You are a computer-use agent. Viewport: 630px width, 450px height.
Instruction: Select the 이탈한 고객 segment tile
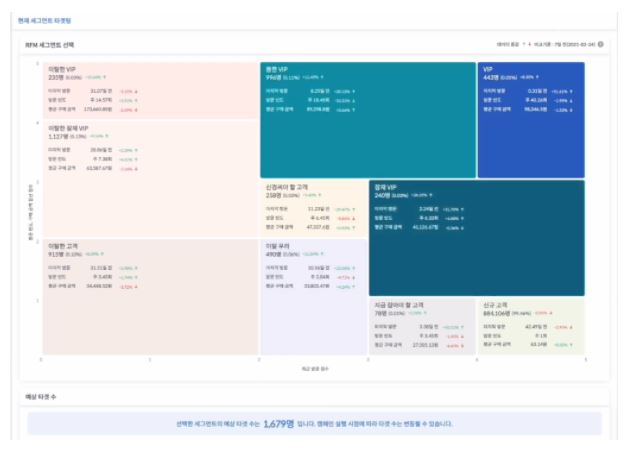(x=151, y=297)
